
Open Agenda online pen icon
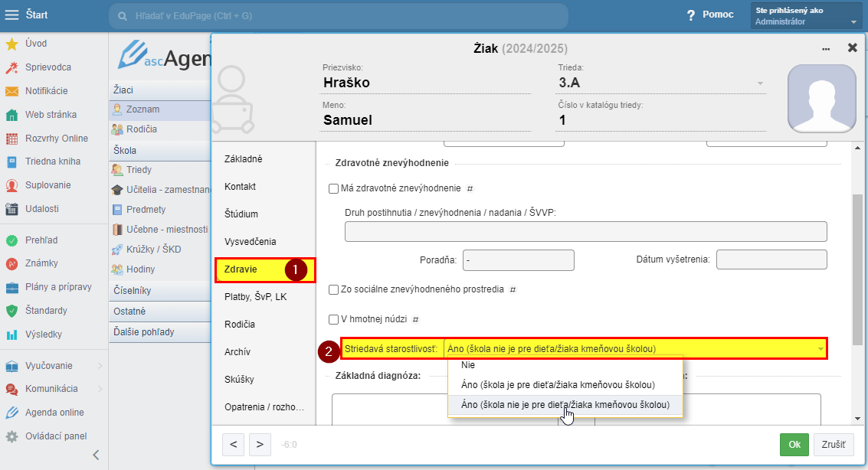11,413
